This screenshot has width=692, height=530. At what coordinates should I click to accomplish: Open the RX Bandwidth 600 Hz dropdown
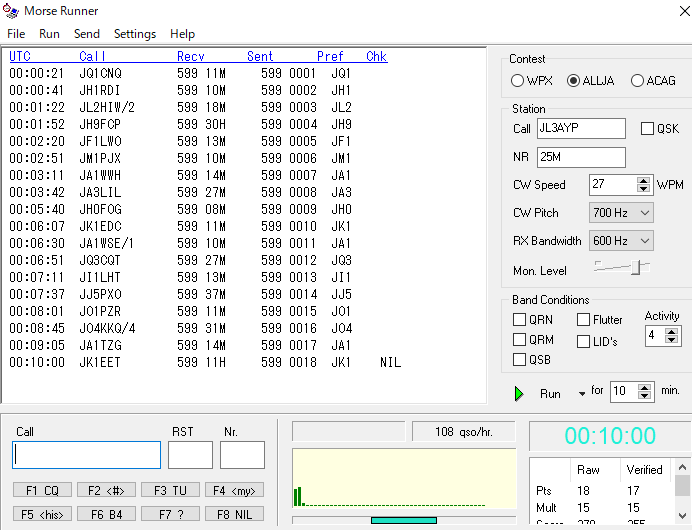coord(621,241)
